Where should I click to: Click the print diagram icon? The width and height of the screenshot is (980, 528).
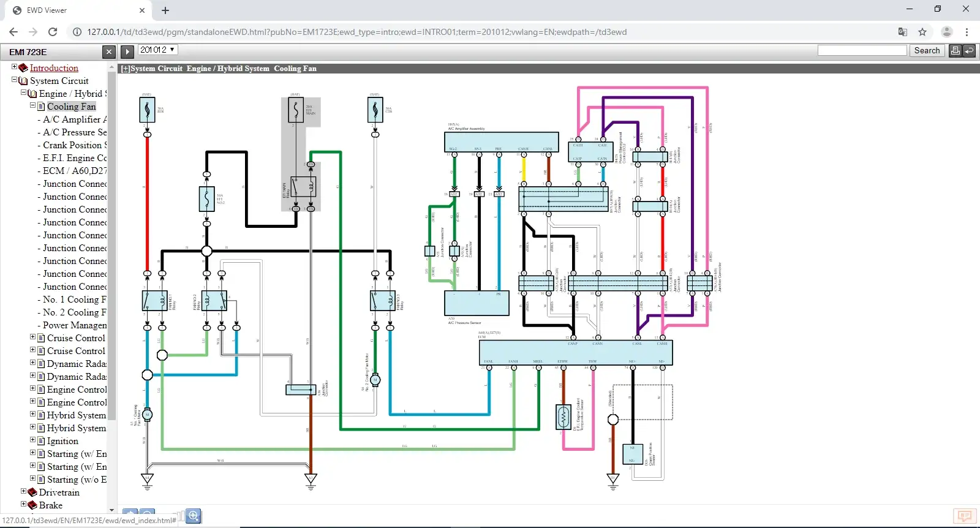pyautogui.click(x=955, y=51)
